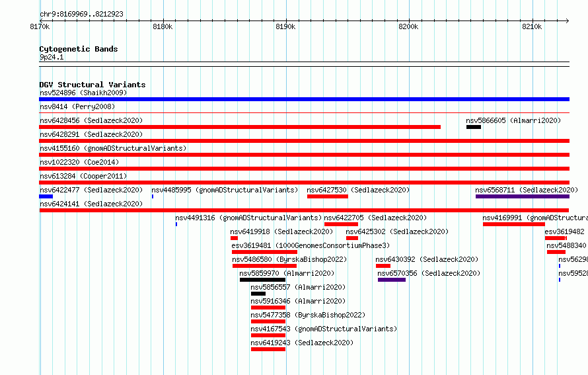588x375 pixels.
Task: Click nsv4167543 (gnomADStructuralVariants) label
Action: (324, 329)
